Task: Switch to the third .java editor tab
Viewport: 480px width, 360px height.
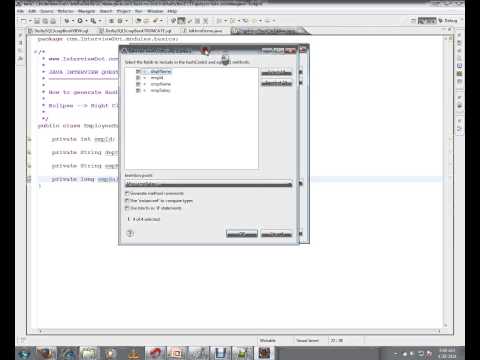Action: click(x=204, y=31)
